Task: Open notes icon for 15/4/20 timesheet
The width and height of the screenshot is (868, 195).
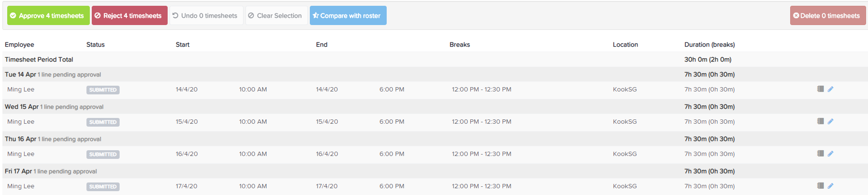Action: point(820,121)
